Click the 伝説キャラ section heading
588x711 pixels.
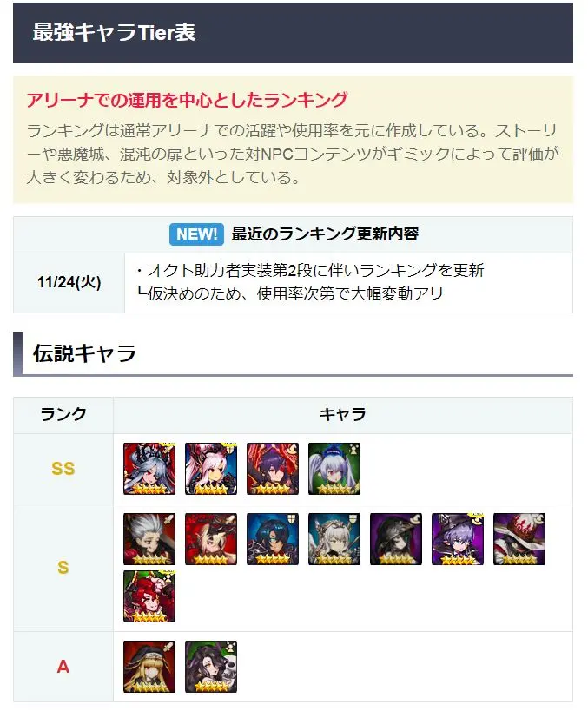click(84, 353)
